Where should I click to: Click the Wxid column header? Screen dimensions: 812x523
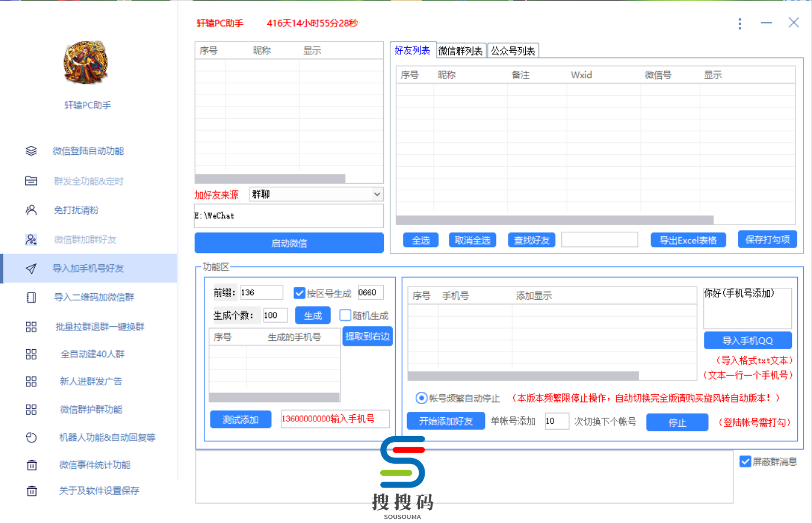click(x=581, y=75)
